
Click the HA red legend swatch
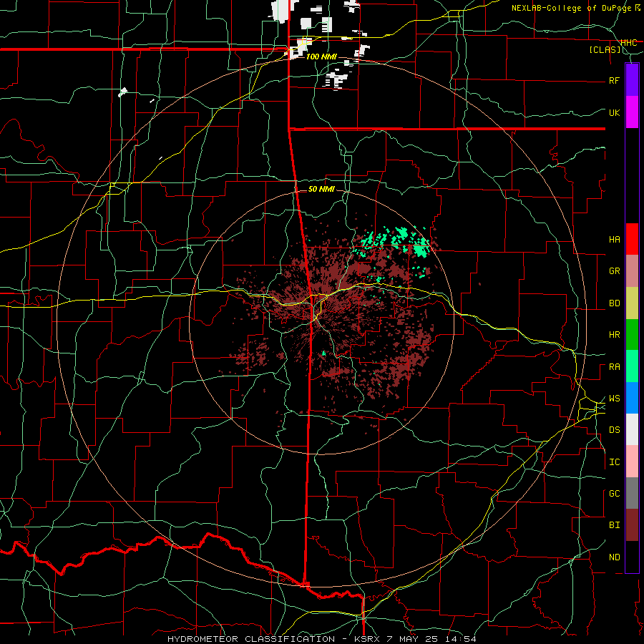[x=632, y=239]
